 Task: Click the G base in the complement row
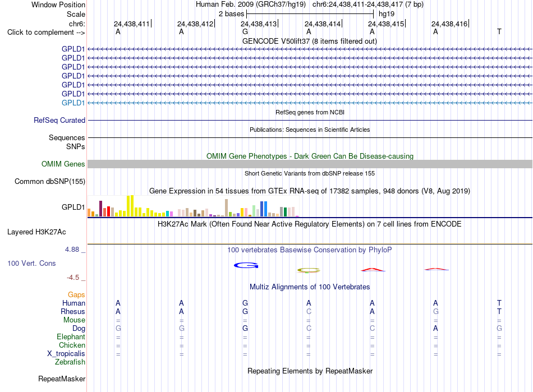(x=245, y=31)
